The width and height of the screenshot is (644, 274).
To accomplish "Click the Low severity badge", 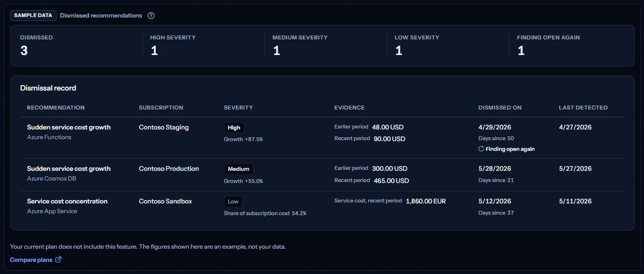I will point(233,201).
